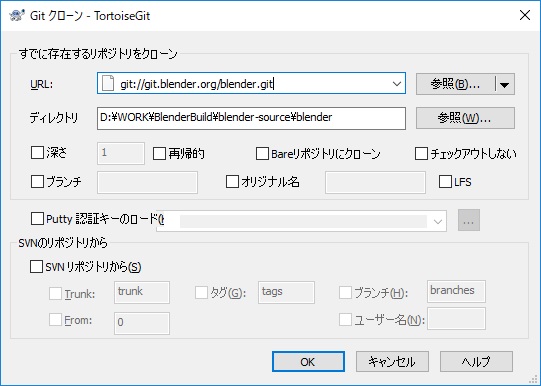Click the From field showing 0
Image resolution: width=541 pixels, height=386 pixels.
tap(142, 323)
